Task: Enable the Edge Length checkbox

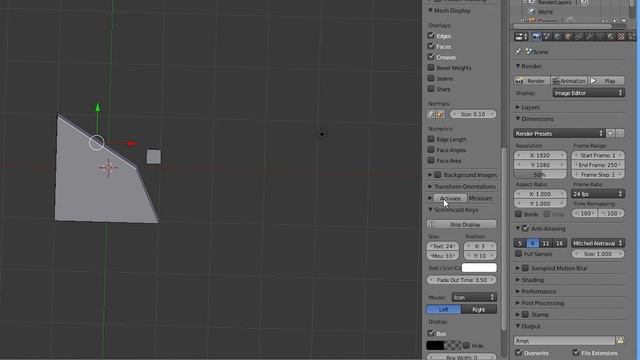Action: pyautogui.click(x=431, y=139)
